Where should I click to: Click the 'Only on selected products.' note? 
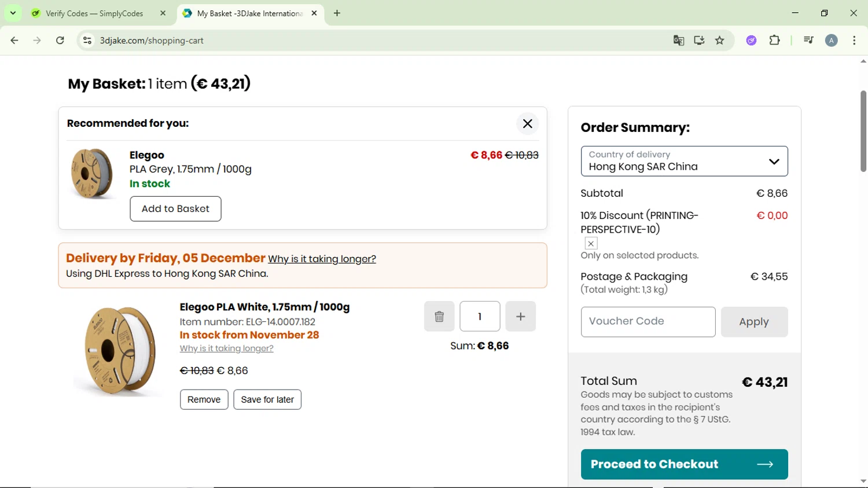coord(640,255)
